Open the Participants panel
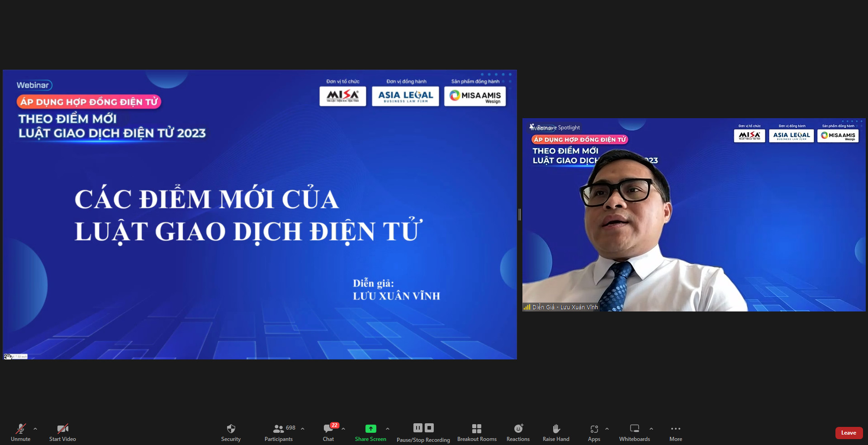 click(279, 432)
